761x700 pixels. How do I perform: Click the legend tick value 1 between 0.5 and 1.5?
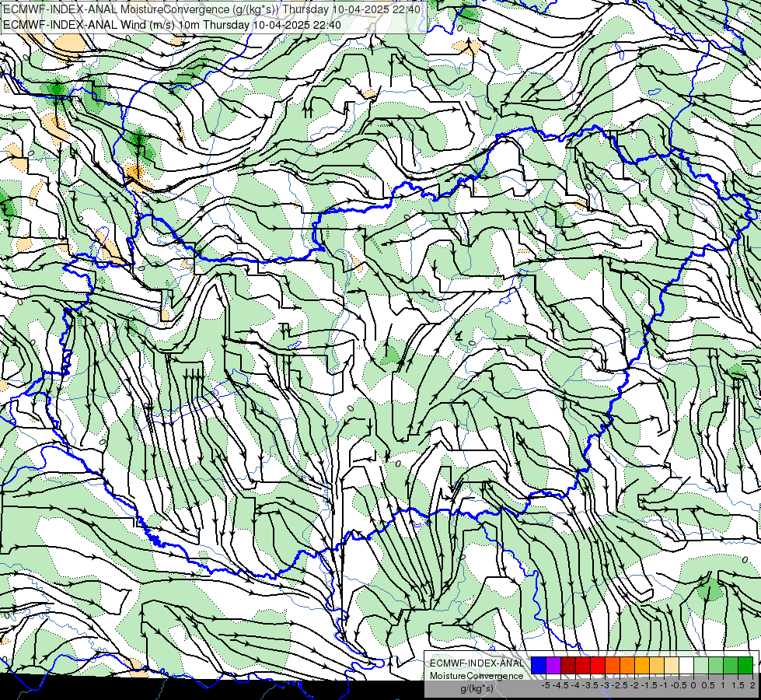723,685
